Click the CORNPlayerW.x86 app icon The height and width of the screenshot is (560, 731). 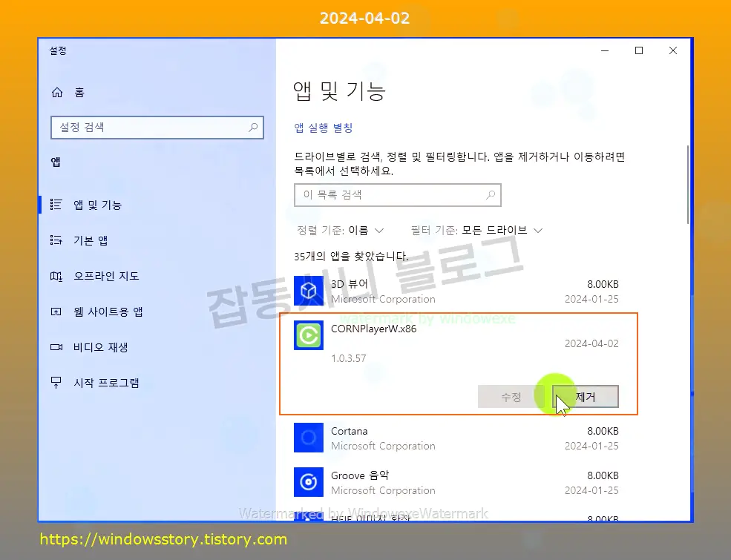point(309,335)
